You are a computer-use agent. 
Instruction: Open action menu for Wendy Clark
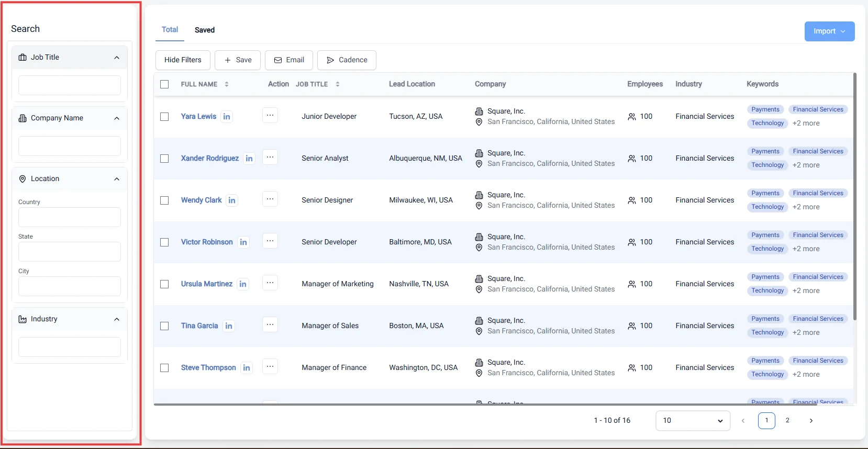(x=270, y=199)
